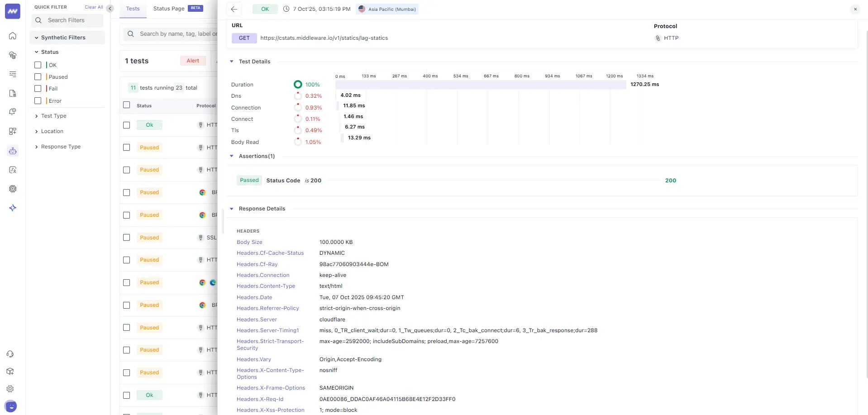
Task: Open the Alerts panel from the sidebar
Action: pyautogui.click(x=13, y=112)
